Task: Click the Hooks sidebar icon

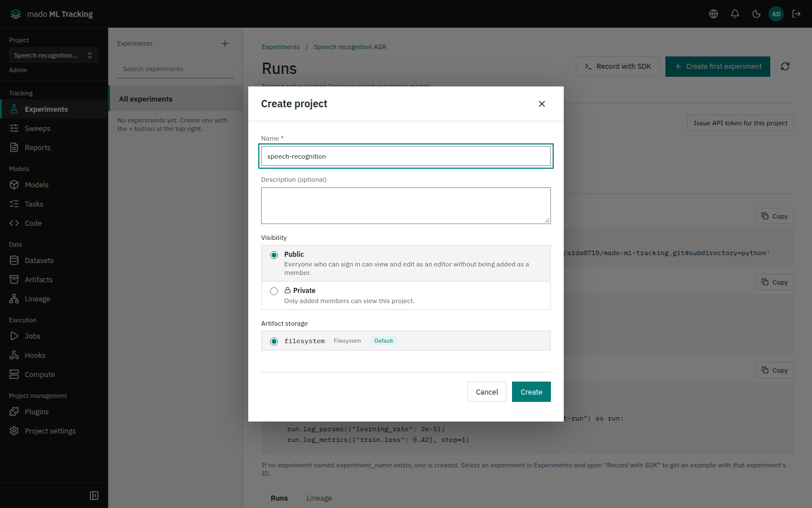Action: coord(14,355)
